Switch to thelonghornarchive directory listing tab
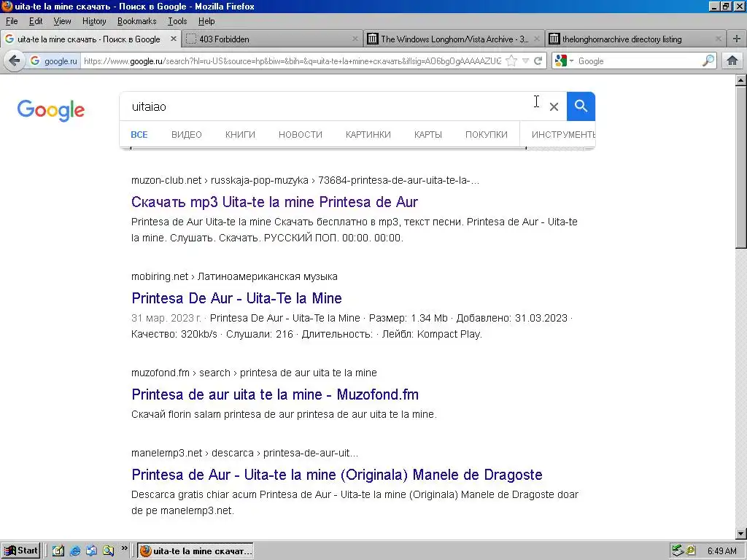The width and height of the screenshot is (747, 560). pos(636,39)
